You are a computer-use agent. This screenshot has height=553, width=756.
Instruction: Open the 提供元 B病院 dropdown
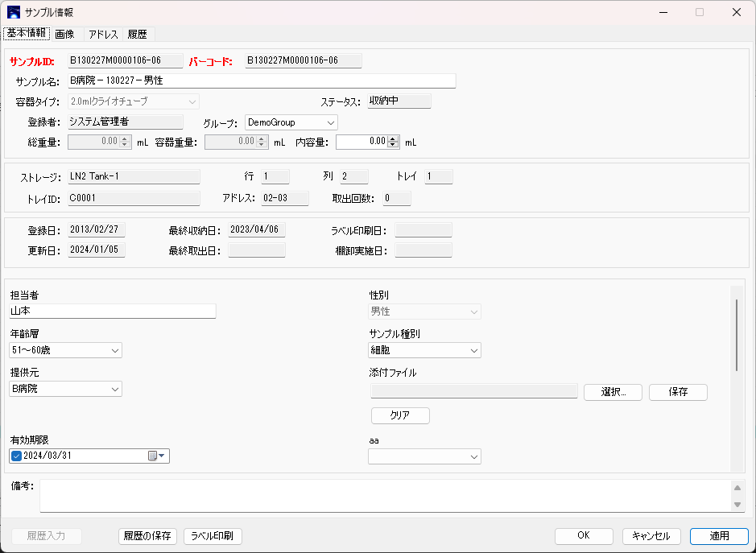115,390
